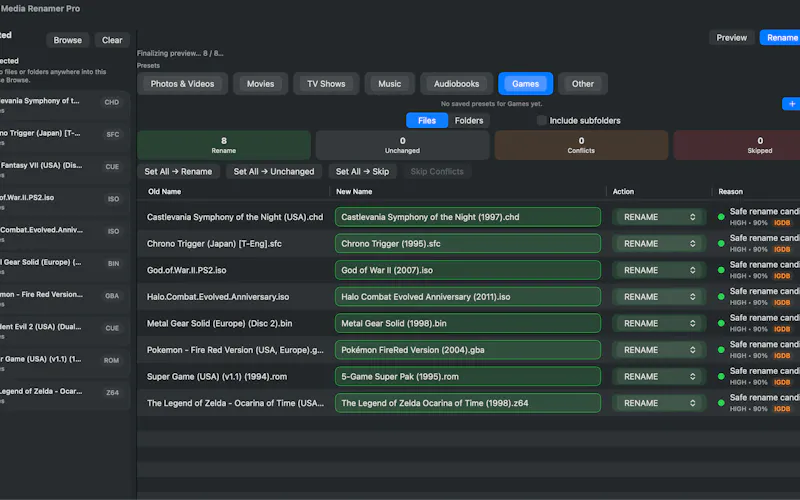Click the Browse button
This screenshot has width=800, height=500.
pyautogui.click(x=67, y=40)
